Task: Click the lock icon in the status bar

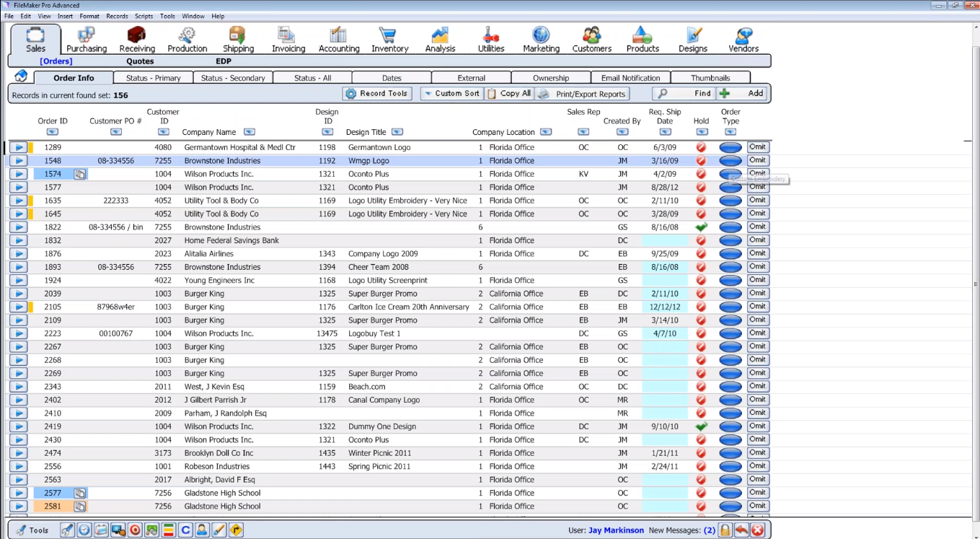Action: click(x=725, y=530)
